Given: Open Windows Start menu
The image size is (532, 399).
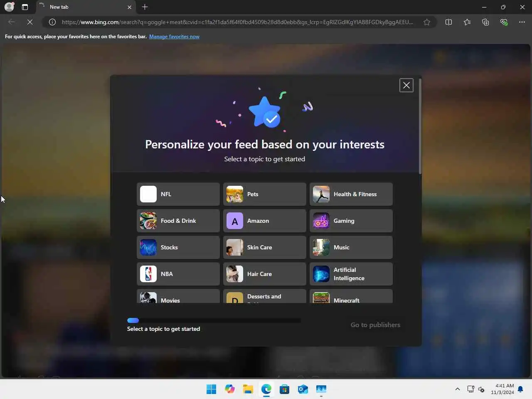Looking at the screenshot, I should 211,389.
